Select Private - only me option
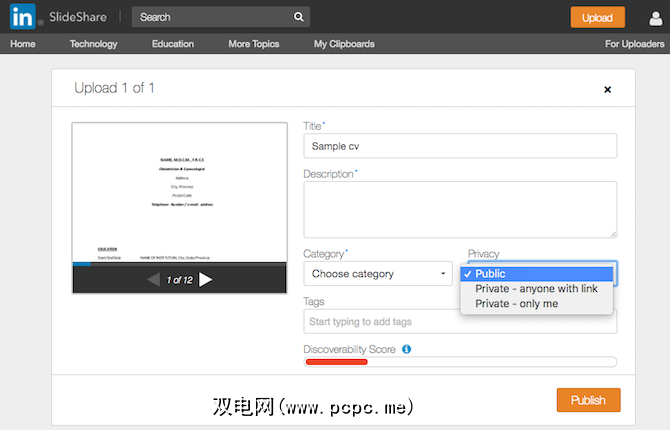This screenshot has height=430, width=670. point(537,303)
